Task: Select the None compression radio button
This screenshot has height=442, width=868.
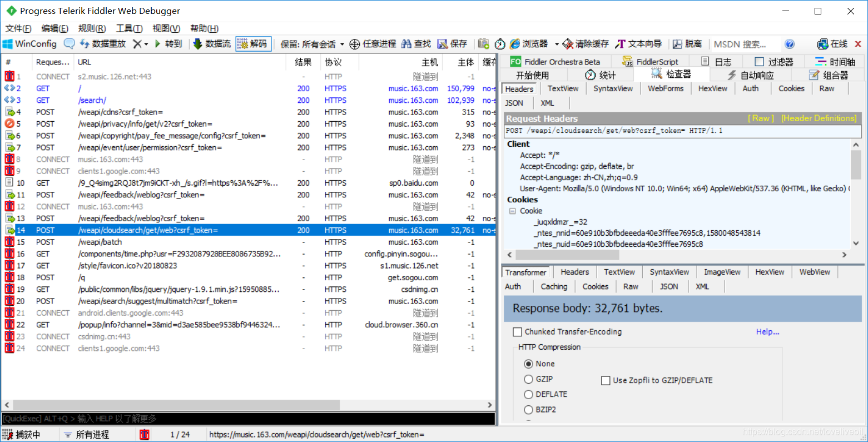Action: coord(529,364)
